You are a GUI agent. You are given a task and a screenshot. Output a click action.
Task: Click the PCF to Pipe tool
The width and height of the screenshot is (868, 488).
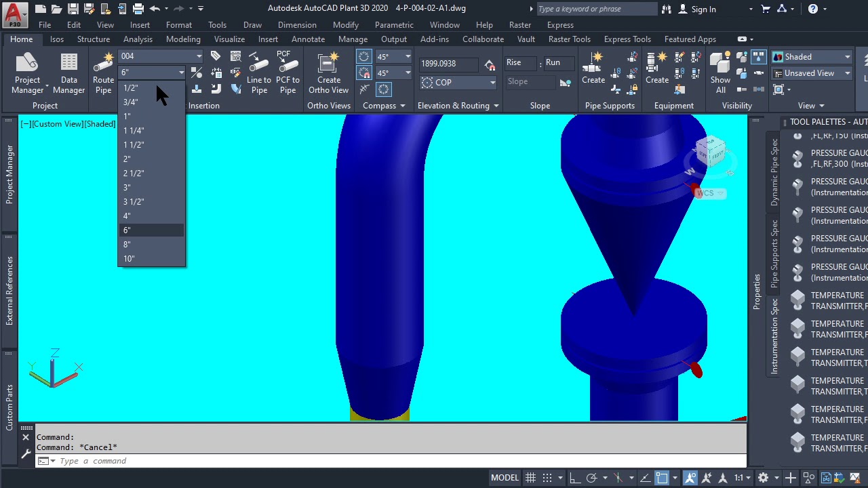point(288,73)
